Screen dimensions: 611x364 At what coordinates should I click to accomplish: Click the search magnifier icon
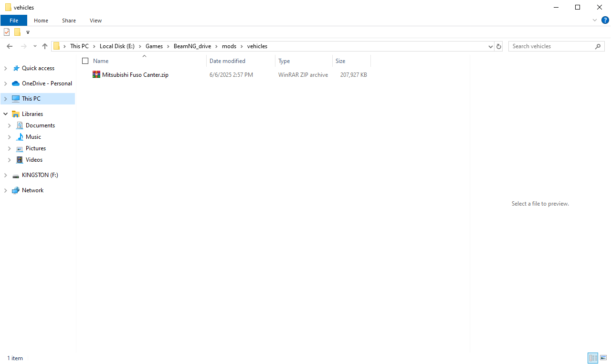point(598,46)
